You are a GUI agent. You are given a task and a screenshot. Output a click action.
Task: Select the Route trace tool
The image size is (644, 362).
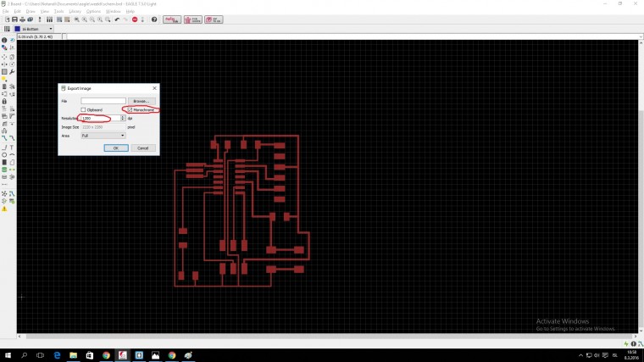[4, 138]
